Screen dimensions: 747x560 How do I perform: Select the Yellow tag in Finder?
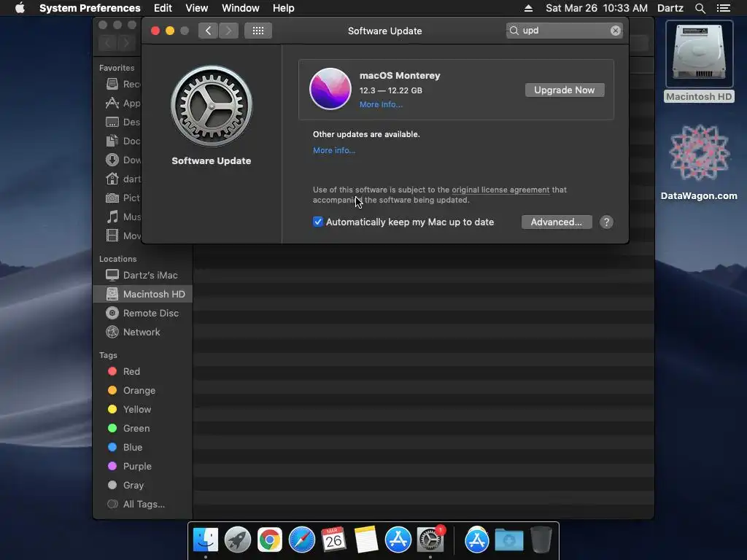click(x=143, y=410)
